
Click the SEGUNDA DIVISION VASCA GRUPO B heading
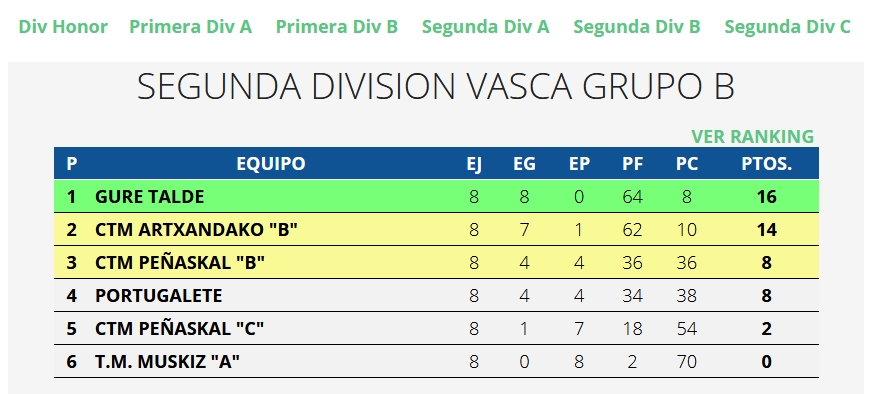click(x=436, y=86)
